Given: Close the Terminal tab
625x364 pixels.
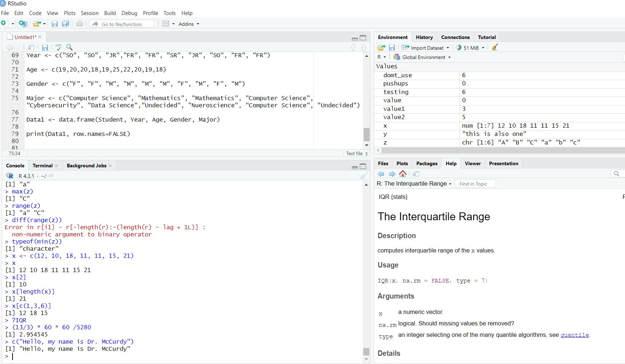Looking at the screenshot, I should [56, 166].
